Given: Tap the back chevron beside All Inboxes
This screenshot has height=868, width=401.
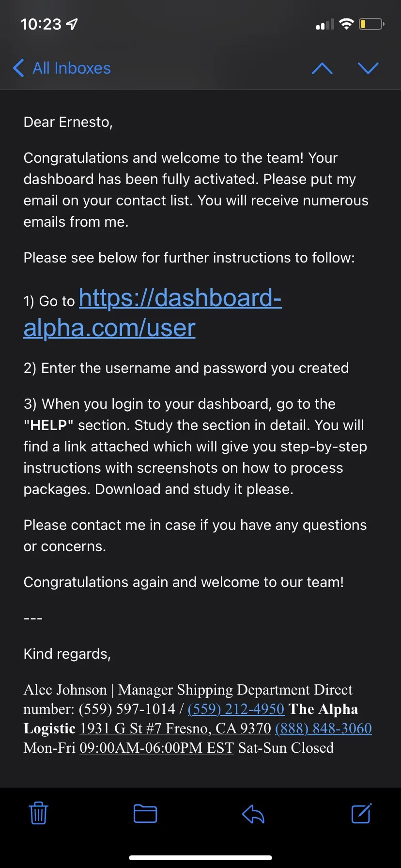Looking at the screenshot, I should (18, 68).
